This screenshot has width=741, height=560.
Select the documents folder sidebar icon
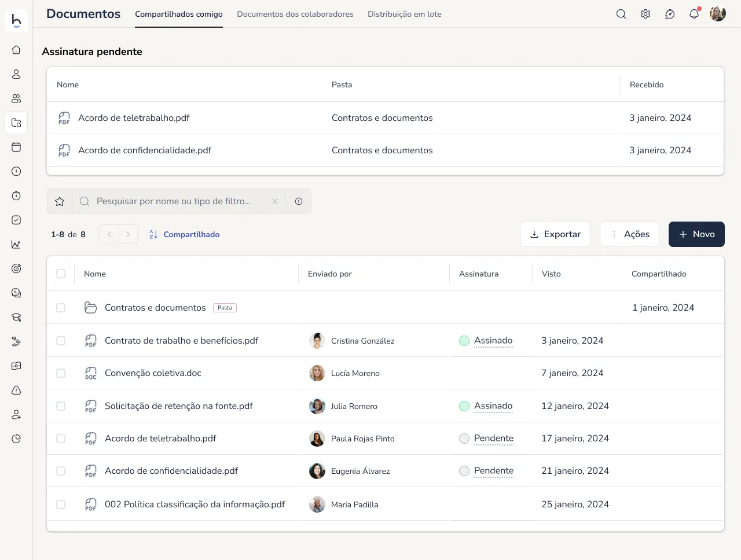[16, 123]
